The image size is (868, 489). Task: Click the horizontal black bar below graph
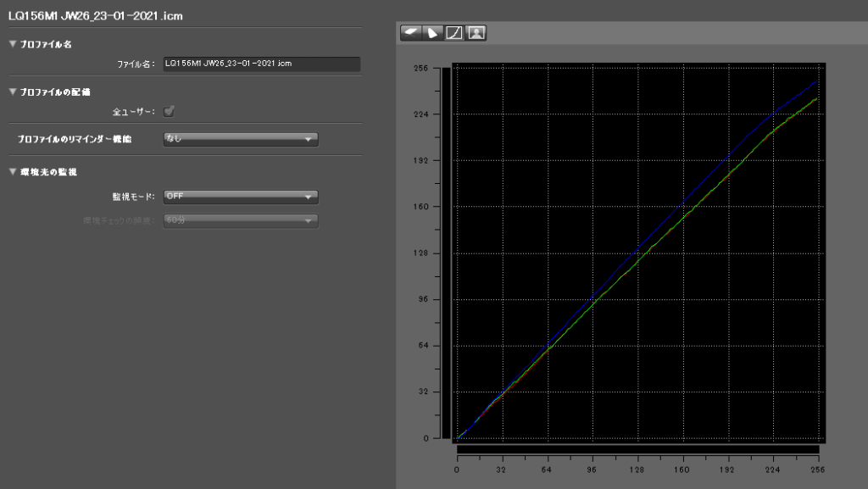click(x=637, y=449)
